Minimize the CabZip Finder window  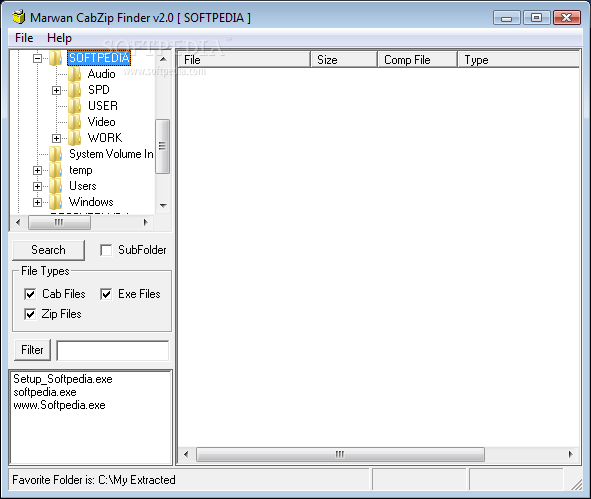[x=507, y=18]
